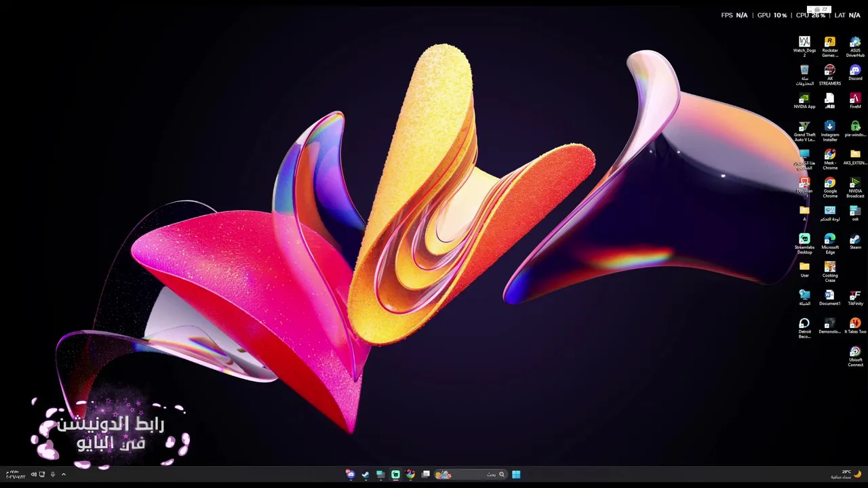Open the weather widget on taskbar
The image size is (868, 488).
coord(846,474)
